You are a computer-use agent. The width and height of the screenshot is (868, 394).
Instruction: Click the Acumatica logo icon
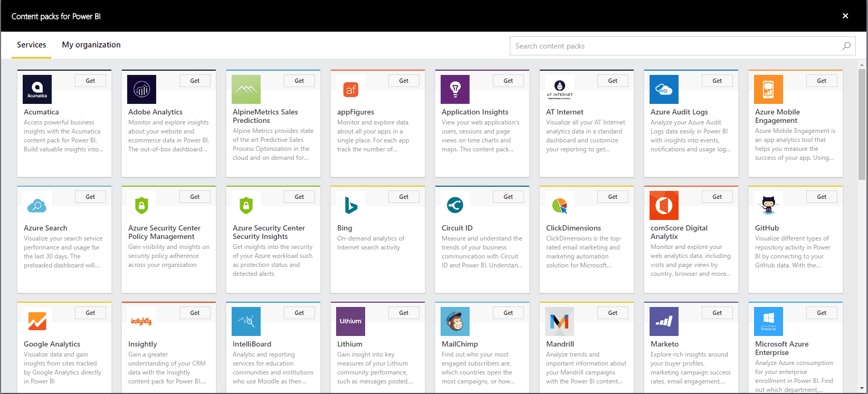[37, 89]
